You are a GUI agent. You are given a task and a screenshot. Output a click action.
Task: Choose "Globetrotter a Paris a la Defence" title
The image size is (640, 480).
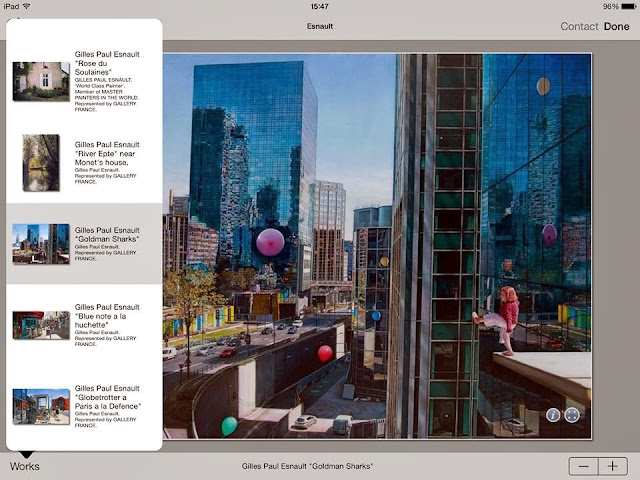click(x=108, y=397)
